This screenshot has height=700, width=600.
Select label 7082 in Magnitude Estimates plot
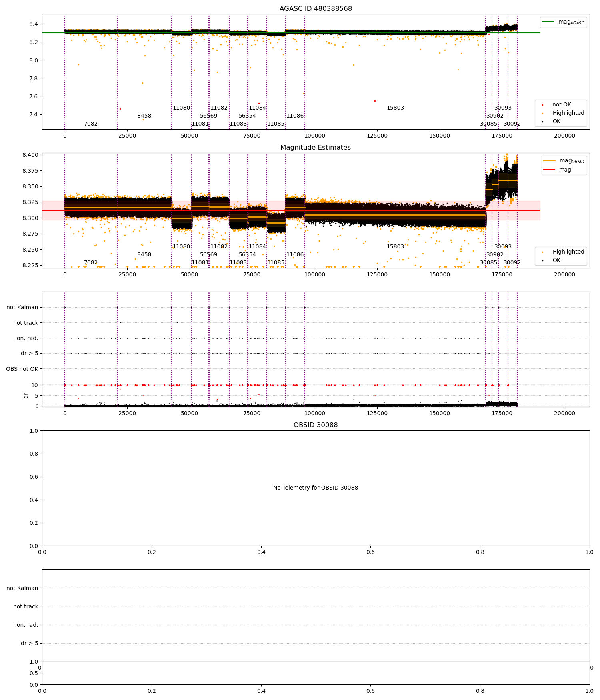(x=91, y=262)
